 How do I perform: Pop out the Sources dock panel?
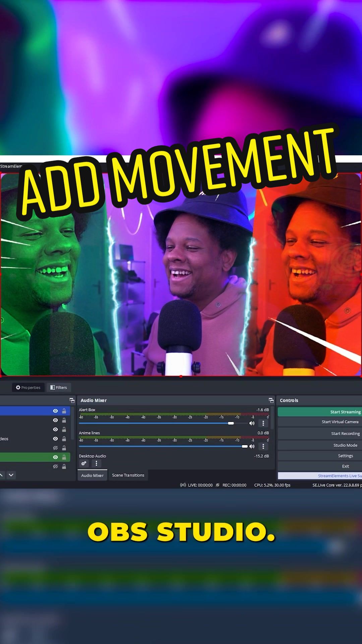click(72, 400)
